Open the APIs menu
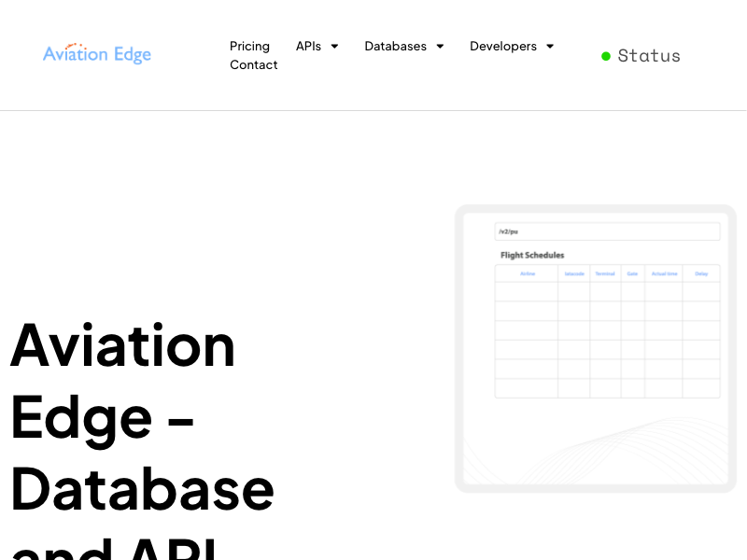Viewport: 747px width, 560px height. click(308, 46)
